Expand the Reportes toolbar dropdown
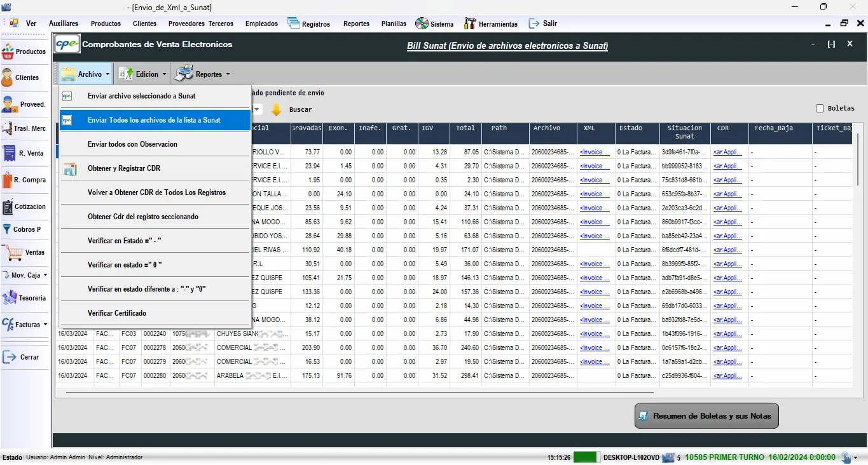Viewport: 868px width, 465px height. pyautogui.click(x=202, y=74)
